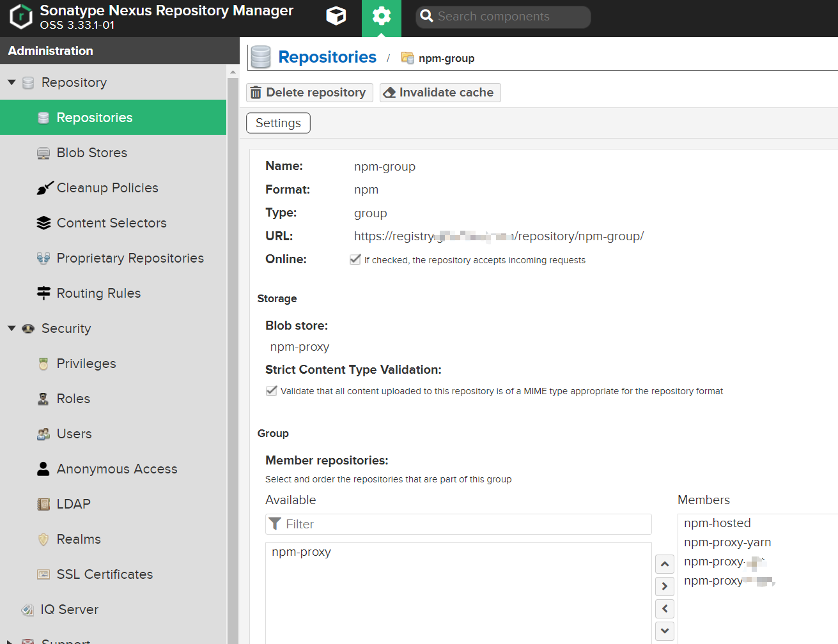This screenshot has width=838, height=644.
Task: Click the Routing Rules signpost icon
Action: tap(43, 293)
